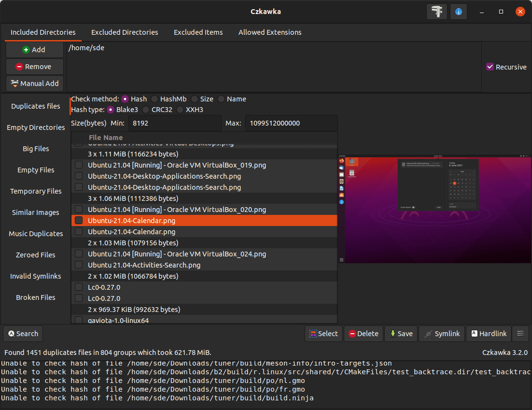The image size is (532, 410).
Task: Open the Temporary Files tool
Action: click(x=36, y=191)
